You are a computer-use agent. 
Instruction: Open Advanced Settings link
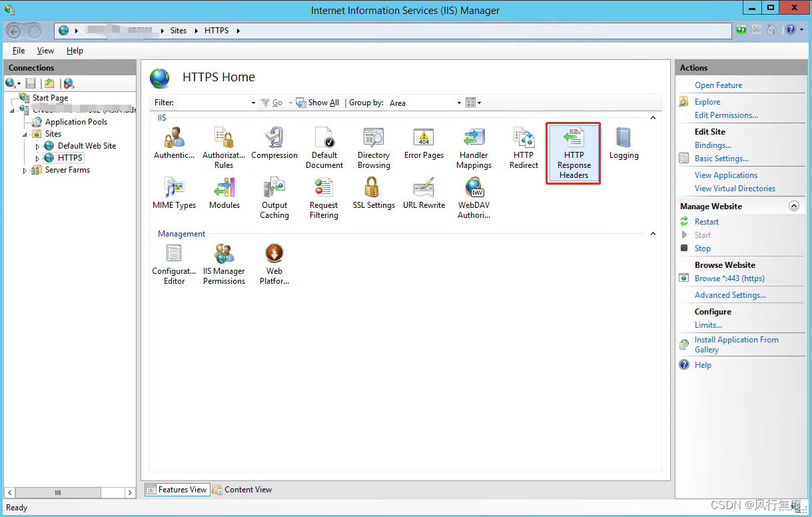[730, 295]
